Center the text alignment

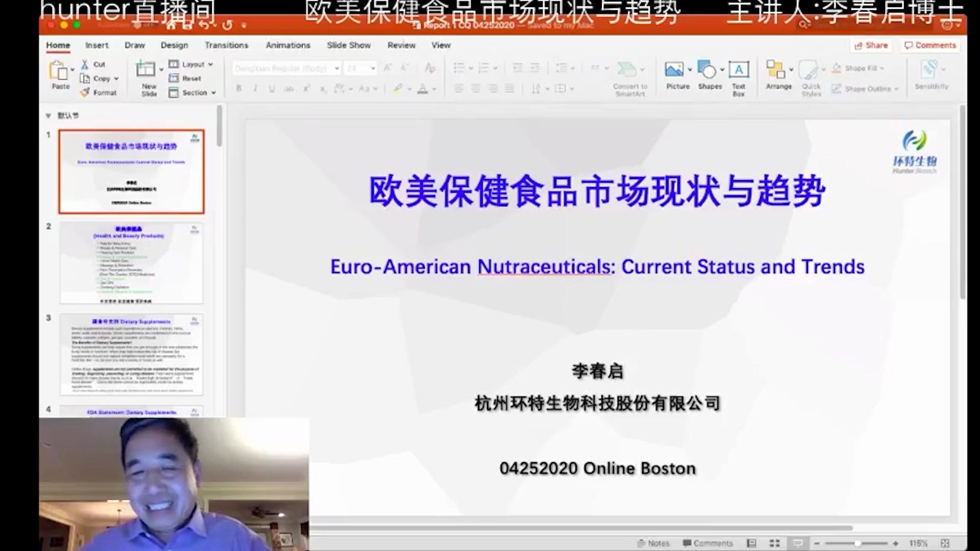coord(476,89)
